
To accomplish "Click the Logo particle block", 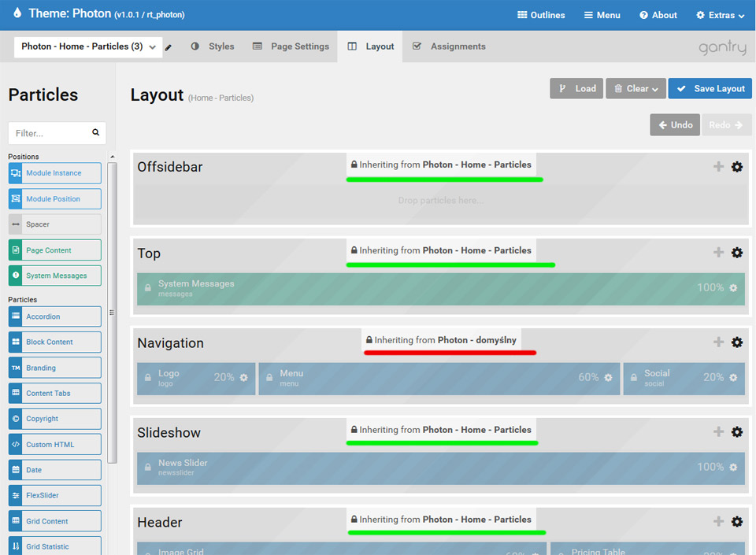I will (x=196, y=379).
